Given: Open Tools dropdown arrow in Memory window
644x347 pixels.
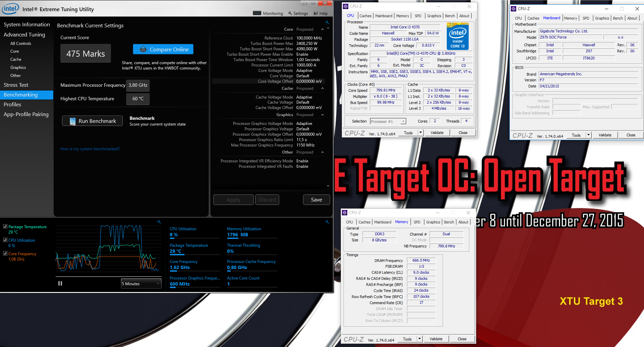Looking at the screenshot, I should 419,339.
